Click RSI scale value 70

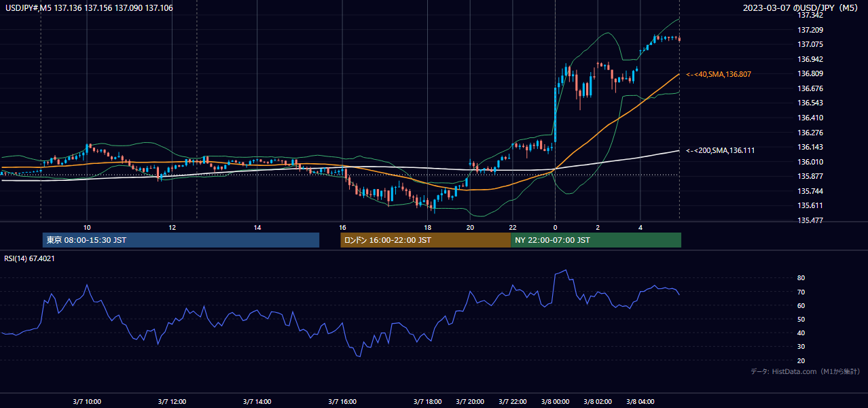(801, 292)
